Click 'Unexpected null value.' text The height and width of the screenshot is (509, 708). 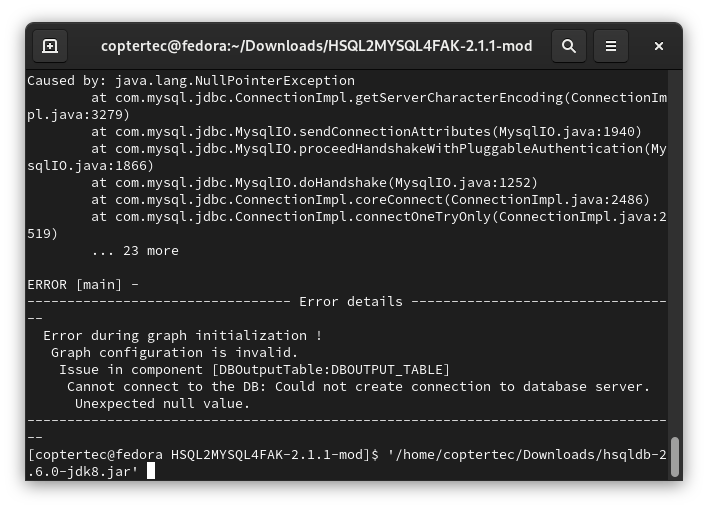tap(162, 404)
